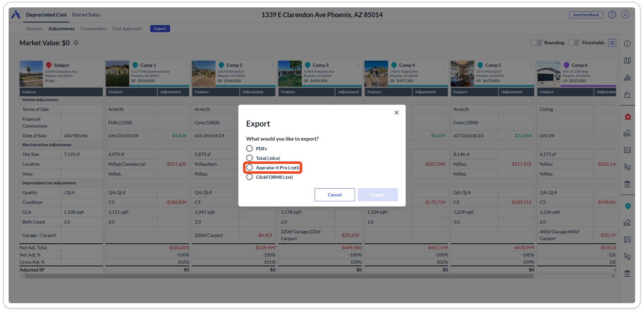The image size is (644, 313).
Task: Open Comp 3 three-dot menu
Action: tap(358, 65)
